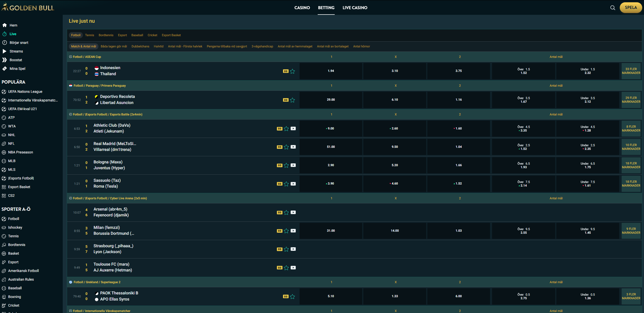
Task: Select the Tennis sport tab
Action: (89, 35)
